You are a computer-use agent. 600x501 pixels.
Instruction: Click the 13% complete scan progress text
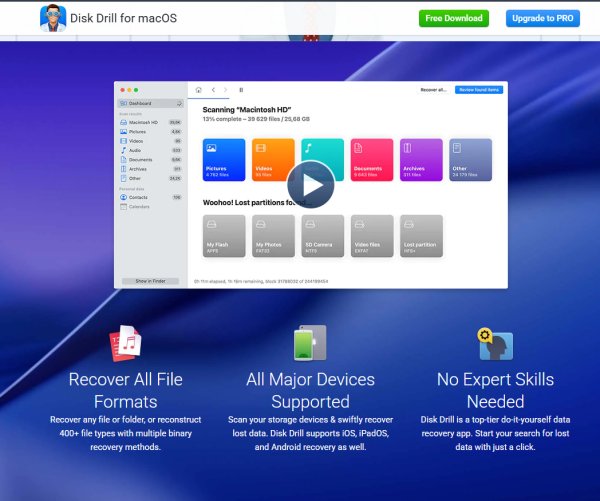(256, 119)
